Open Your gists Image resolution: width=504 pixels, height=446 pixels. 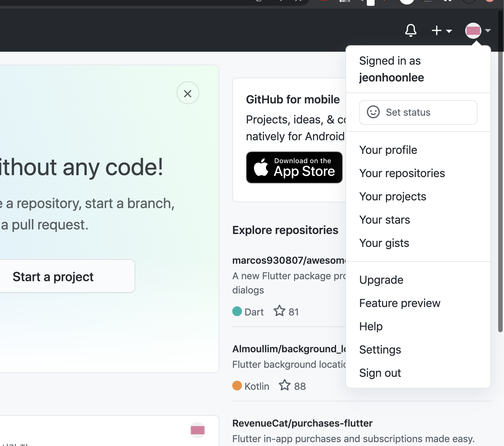[x=418, y=243]
